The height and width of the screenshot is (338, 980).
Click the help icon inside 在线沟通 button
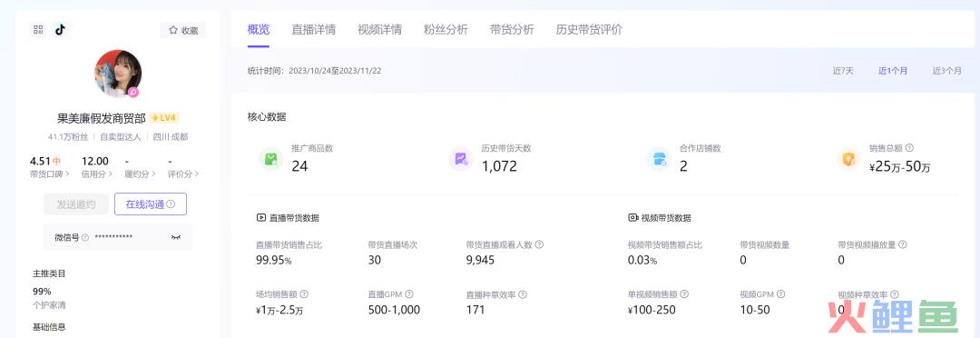171,204
